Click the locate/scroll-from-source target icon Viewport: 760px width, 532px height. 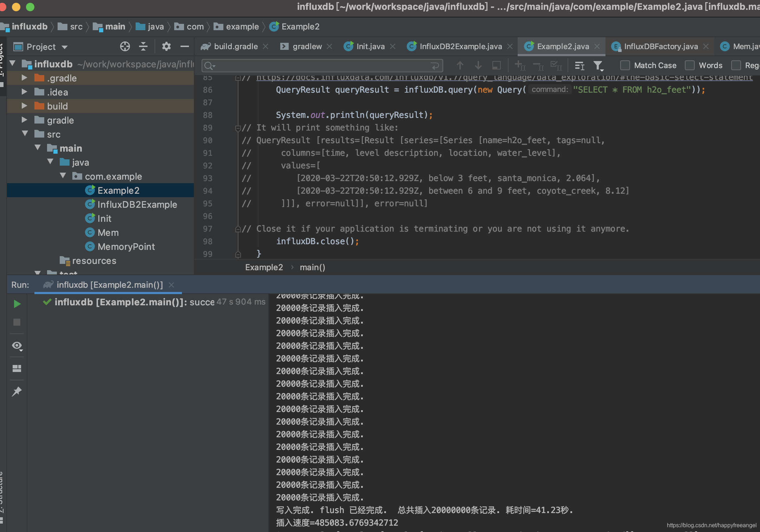[x=125, y=47]
